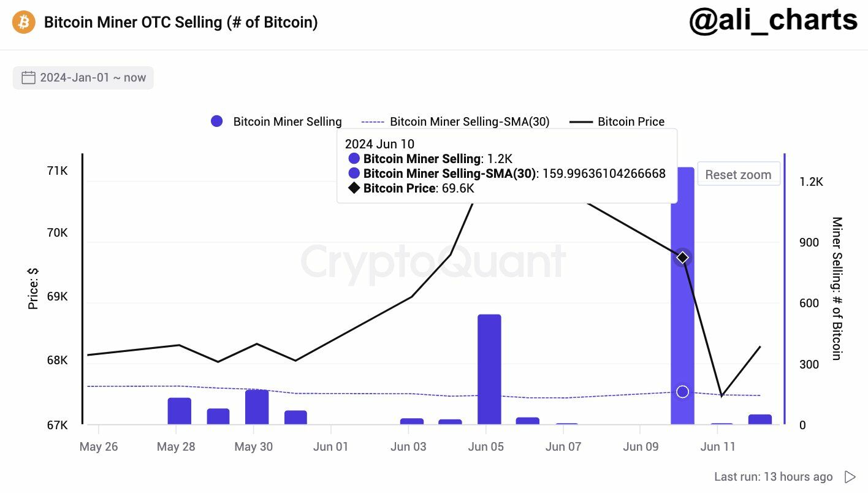Click the Jun 12 miner selling bar

tap(760, 419)
